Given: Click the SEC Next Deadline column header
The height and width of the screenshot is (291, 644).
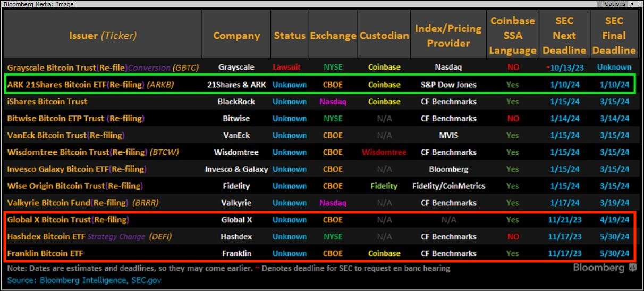Looking at the screenshot, I should pos(564,36).
